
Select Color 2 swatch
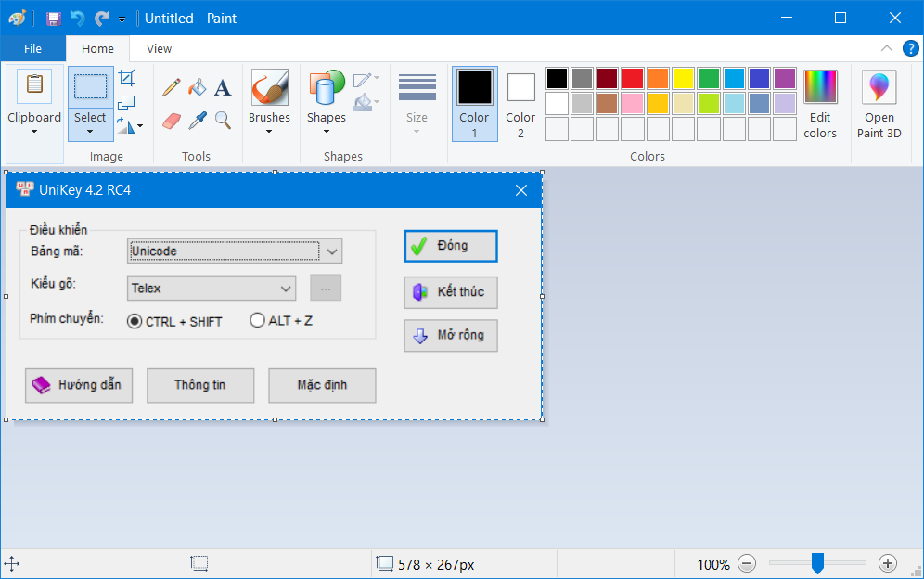(520, 102)
